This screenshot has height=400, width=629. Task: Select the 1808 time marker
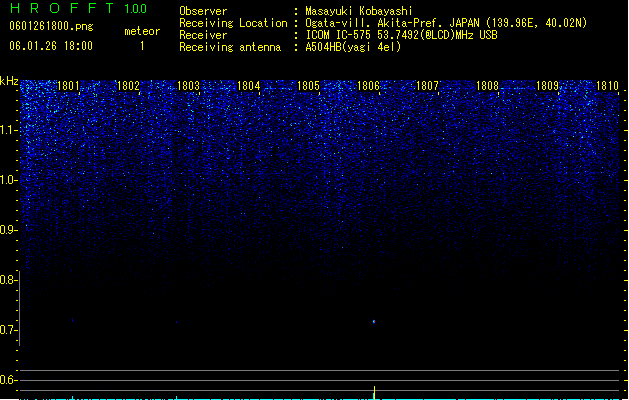[x=487, y=86]
